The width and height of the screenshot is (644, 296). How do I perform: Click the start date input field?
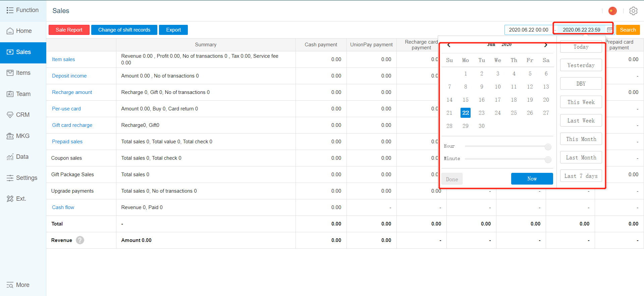529,30
